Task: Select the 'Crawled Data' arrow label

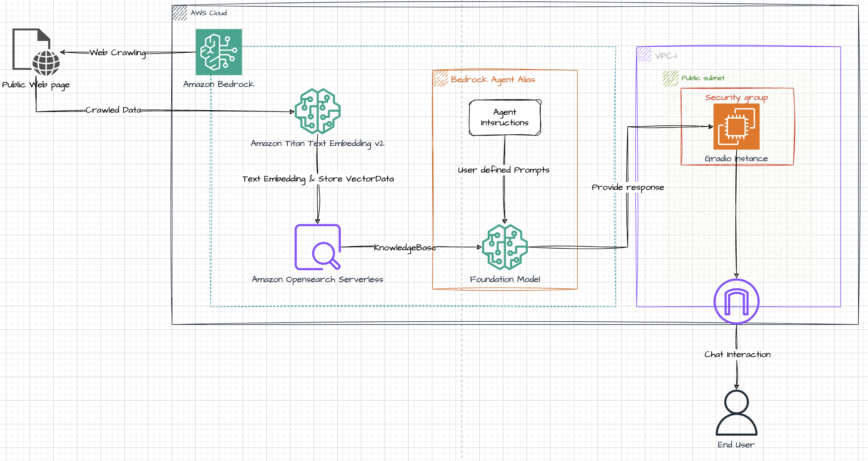Action: [x=113, y=110]
